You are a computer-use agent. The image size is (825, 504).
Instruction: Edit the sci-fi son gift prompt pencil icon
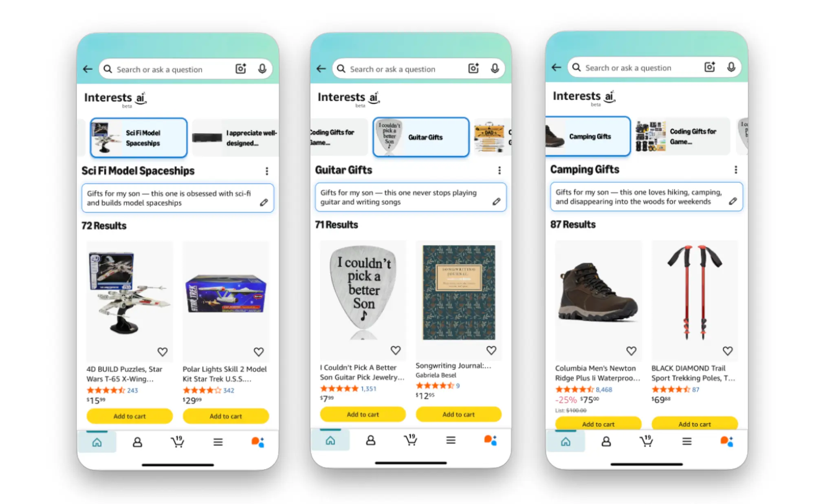coord(264,202)
